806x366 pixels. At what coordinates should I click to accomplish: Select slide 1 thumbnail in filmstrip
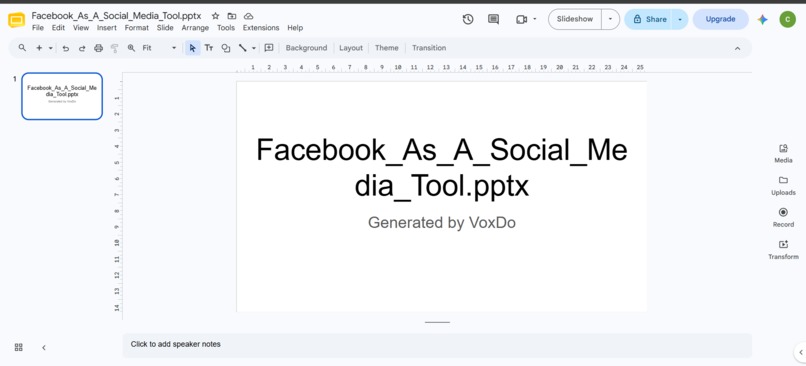(x=62, y=96)
